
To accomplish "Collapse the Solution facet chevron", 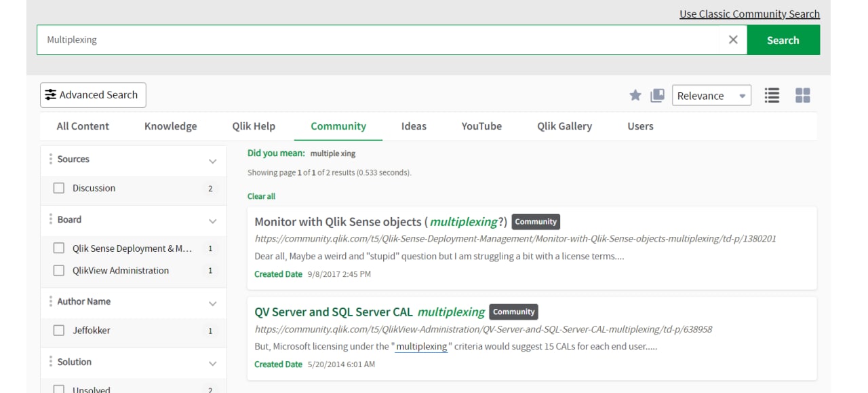I will click(212, 364).
